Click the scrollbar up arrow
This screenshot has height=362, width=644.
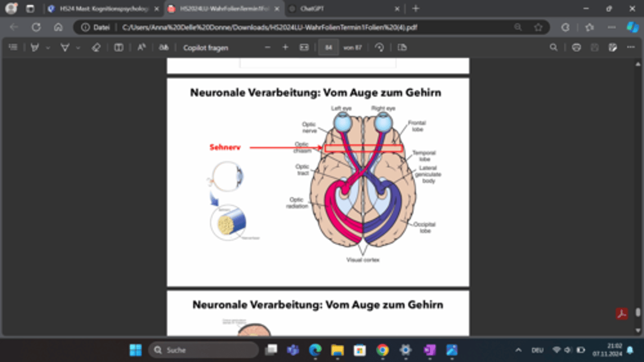pos(638,64)
